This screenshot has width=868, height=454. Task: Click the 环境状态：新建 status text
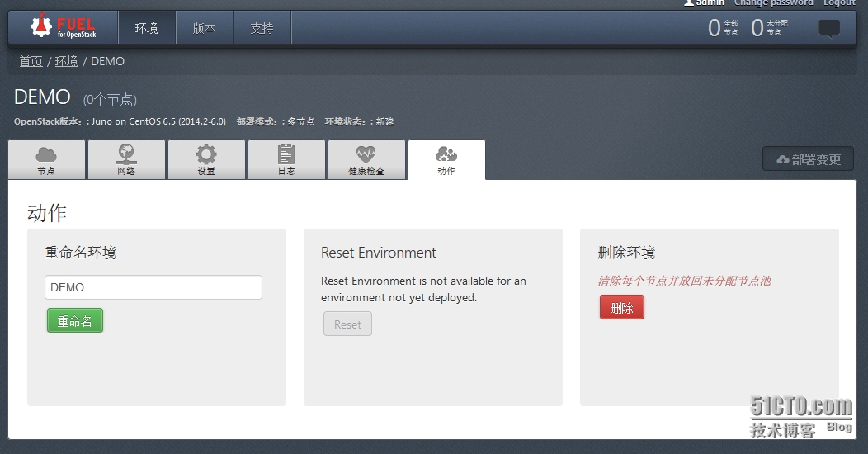click(359, 121)
